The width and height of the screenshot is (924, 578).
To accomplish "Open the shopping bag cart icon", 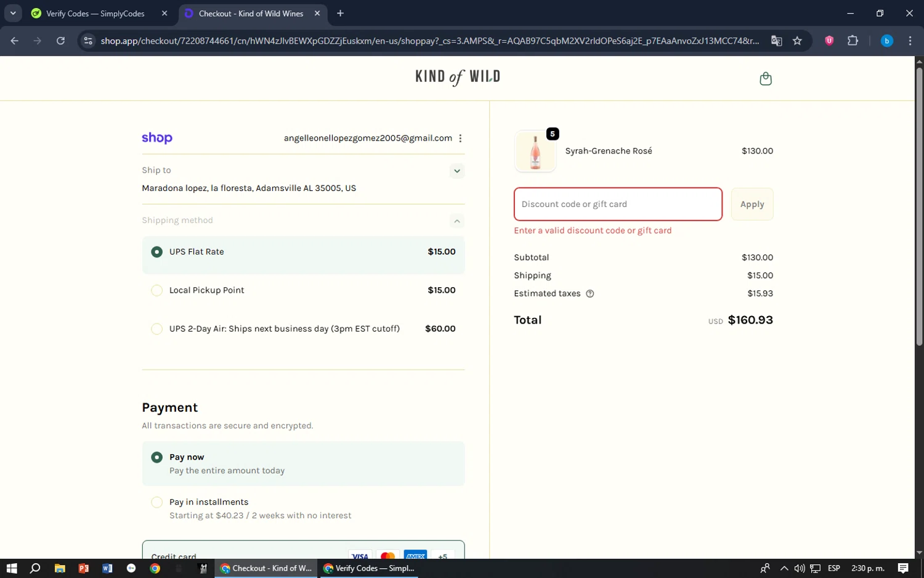I will click(x=766, y=78).
